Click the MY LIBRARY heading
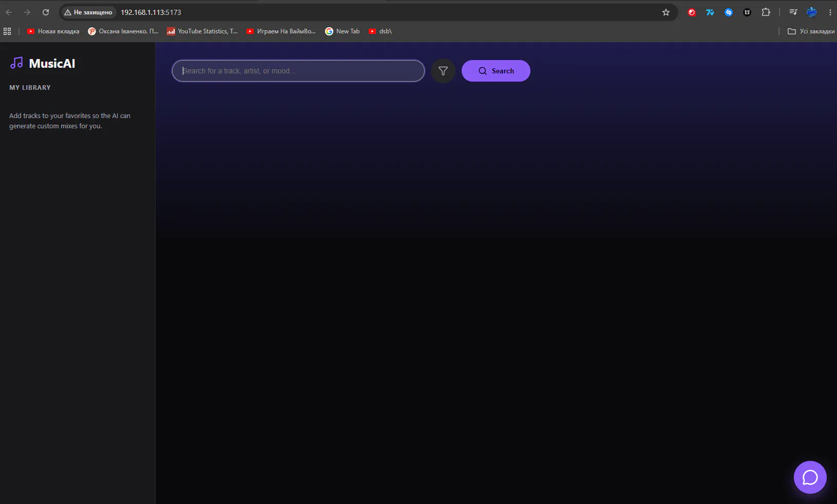Screen dimensions: 837x504 point(30,88)
